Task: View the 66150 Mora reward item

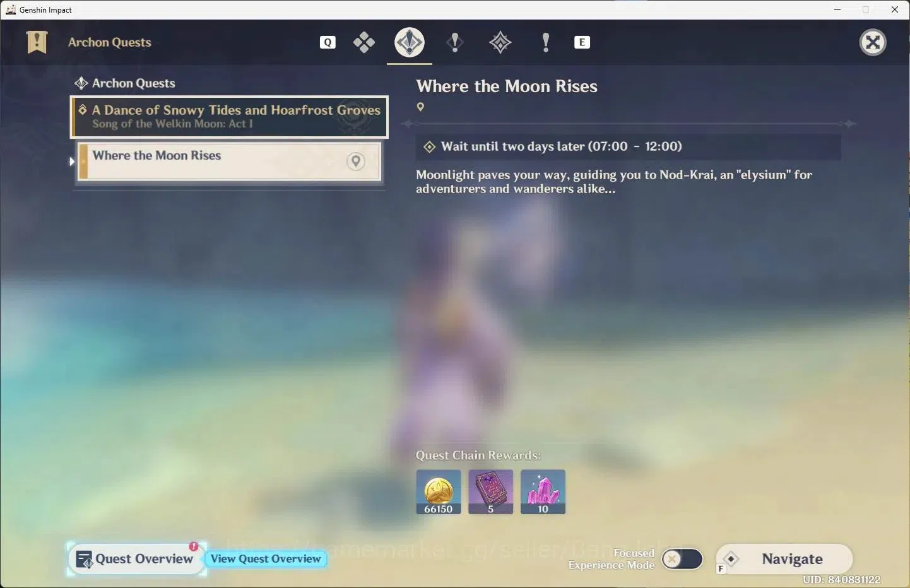Action: 439,491
